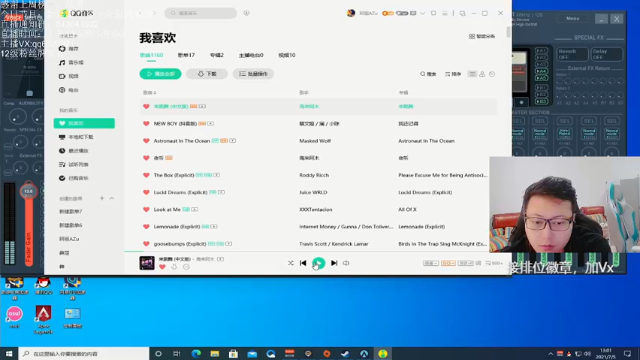Select 我喜欢 liked songs in sidebar
This screenshot has height=360, width=640.
tap(84, 123)
